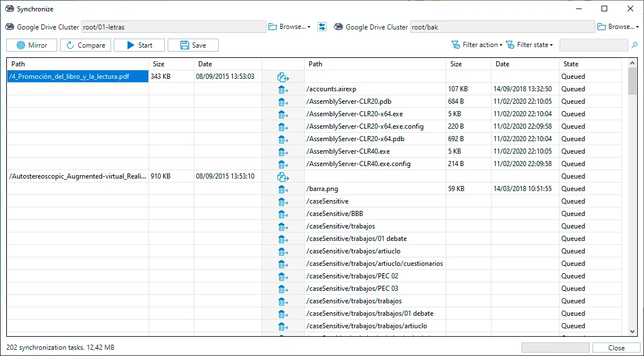Screen dimensions: 644x356
Task: Open the Filter state dropdown
Action: tap(530, 45)
